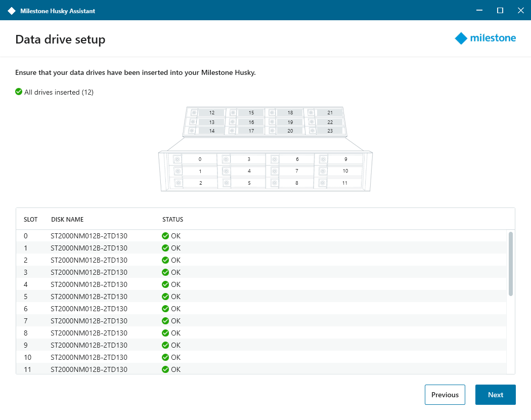
Task: Click the Milestone diamond icon in title bar
Action: point(12,11)
